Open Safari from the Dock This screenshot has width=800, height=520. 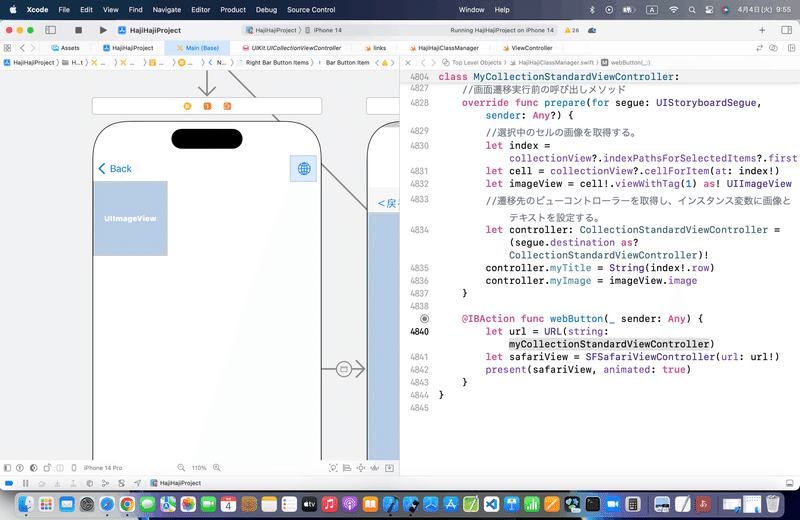click(x=107, y=505)
